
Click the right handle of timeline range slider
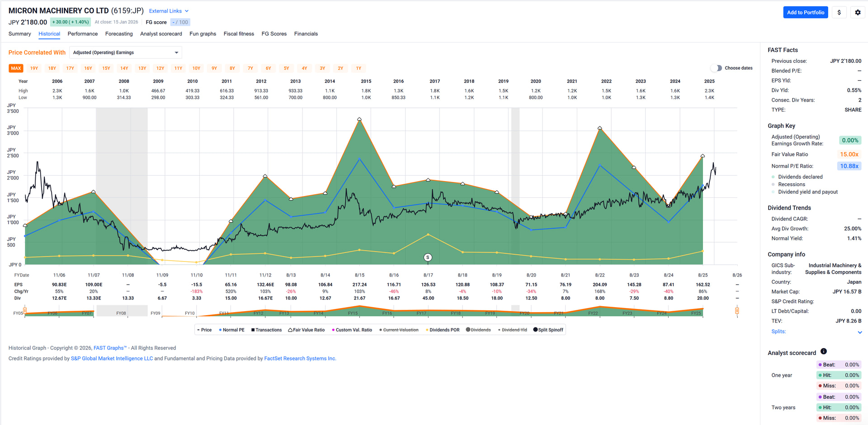737,311
